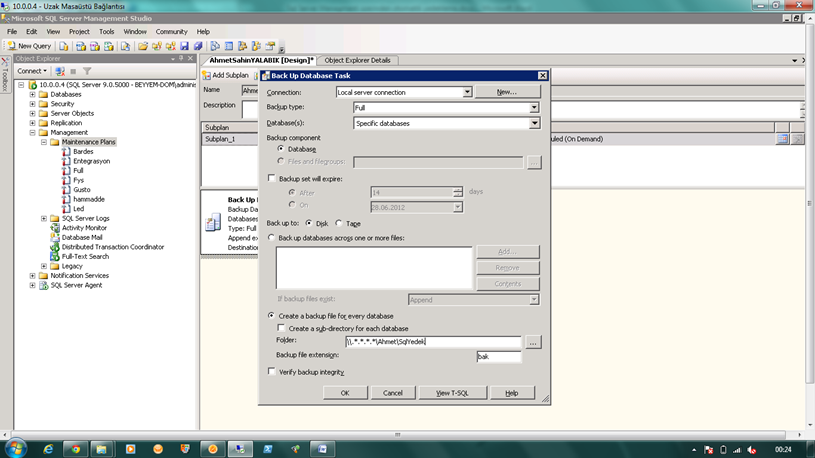Expand the Server Objects tree node

32,113
